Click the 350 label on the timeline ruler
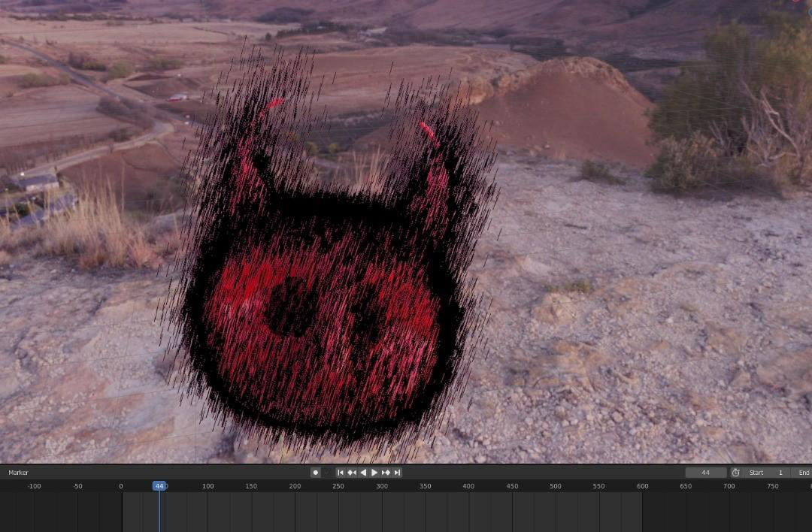This screenshot has width=812, height=532. 425,486
